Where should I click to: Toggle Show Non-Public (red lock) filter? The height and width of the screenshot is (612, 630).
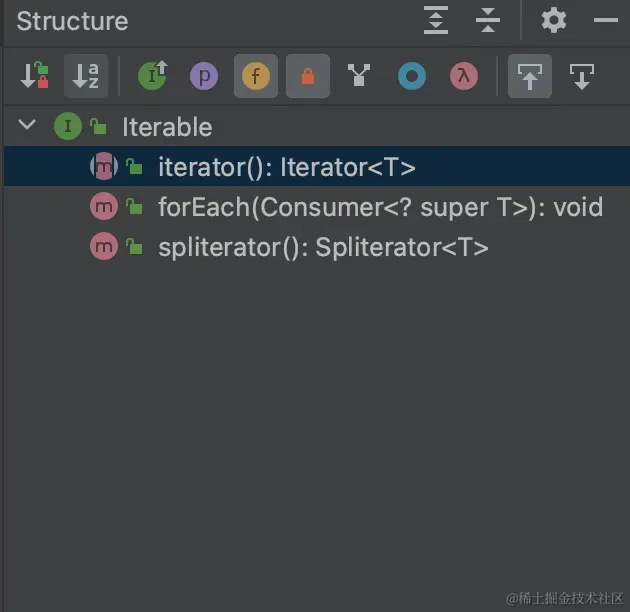[x=308, y=76]
